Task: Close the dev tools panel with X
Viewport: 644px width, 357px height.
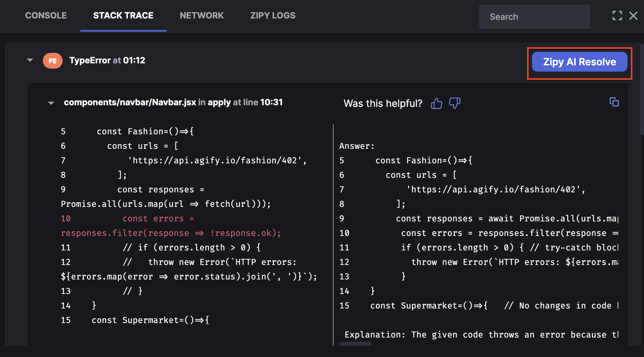Action: [633, 16]
